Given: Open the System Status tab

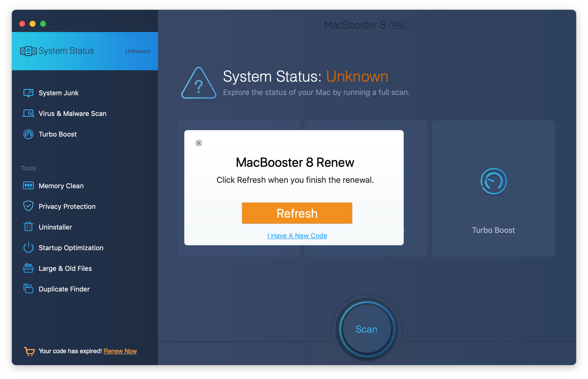Looking at the screenshot, I should point(85,51).
